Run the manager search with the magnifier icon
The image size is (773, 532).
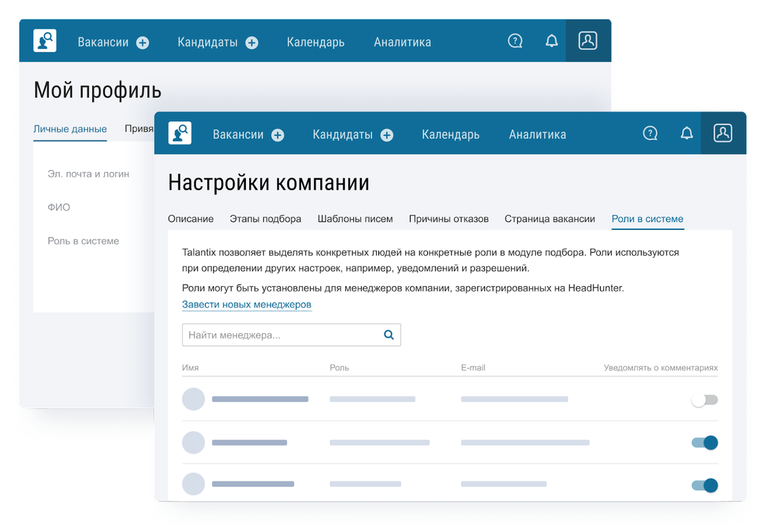[388, 335]
